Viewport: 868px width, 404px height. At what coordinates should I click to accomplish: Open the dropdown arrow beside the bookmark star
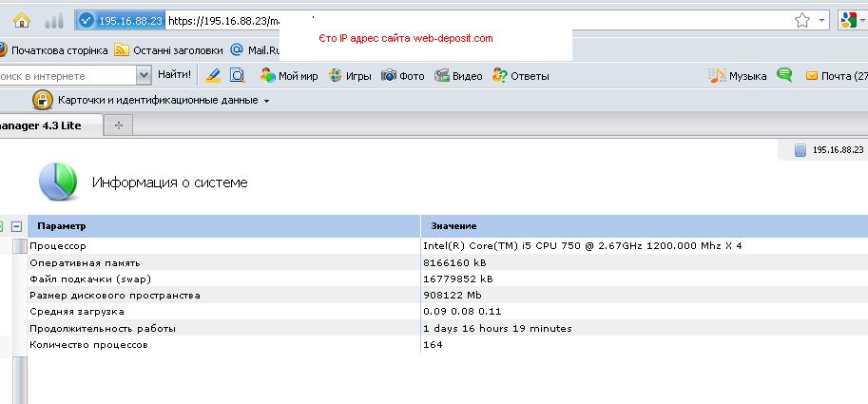[821, 21]
